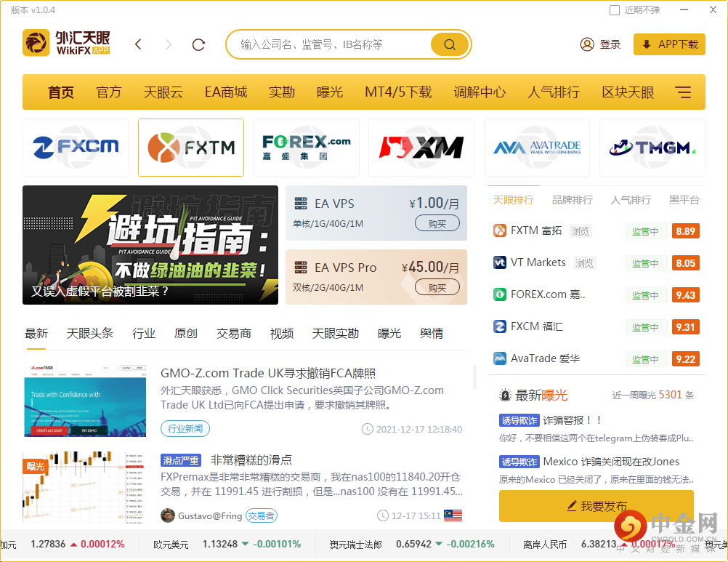The width and height of the screenshot is (728, 562).
Task: Open the 区块天眼 navigation item
Action: (x=628, y=92)
